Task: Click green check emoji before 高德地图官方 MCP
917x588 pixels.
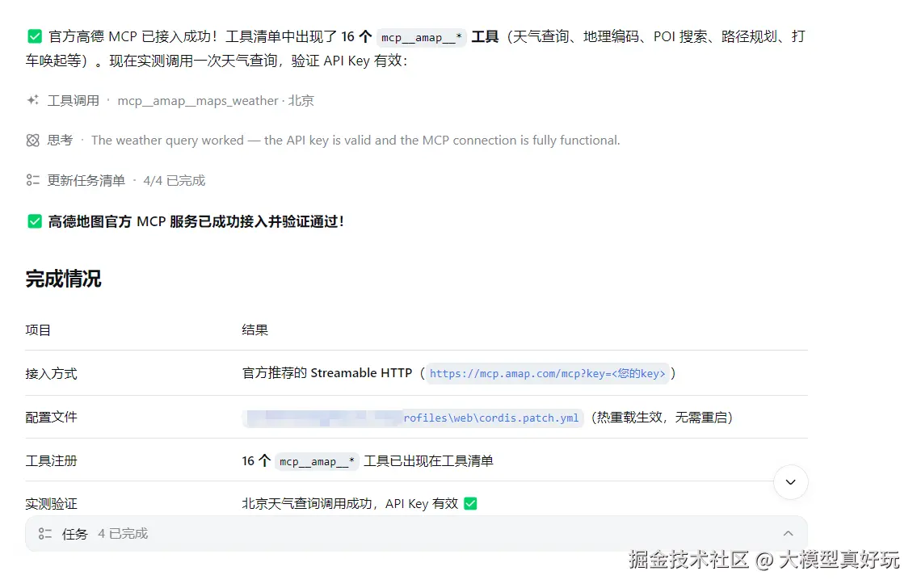Action: click(x=35, y=221)
